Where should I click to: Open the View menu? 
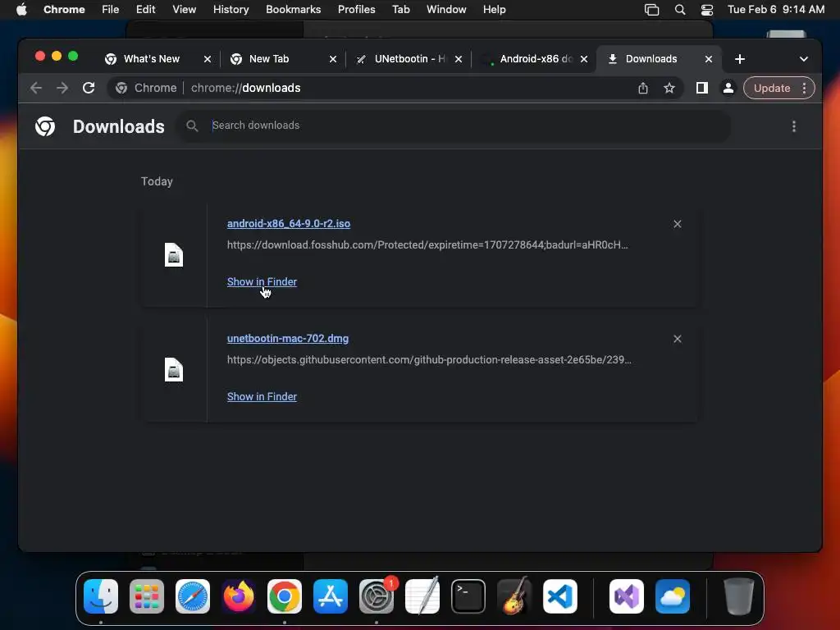tap(184, 9)
